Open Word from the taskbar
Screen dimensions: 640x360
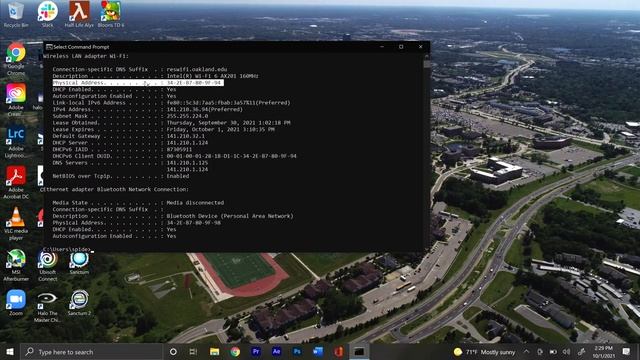point(318,351)
